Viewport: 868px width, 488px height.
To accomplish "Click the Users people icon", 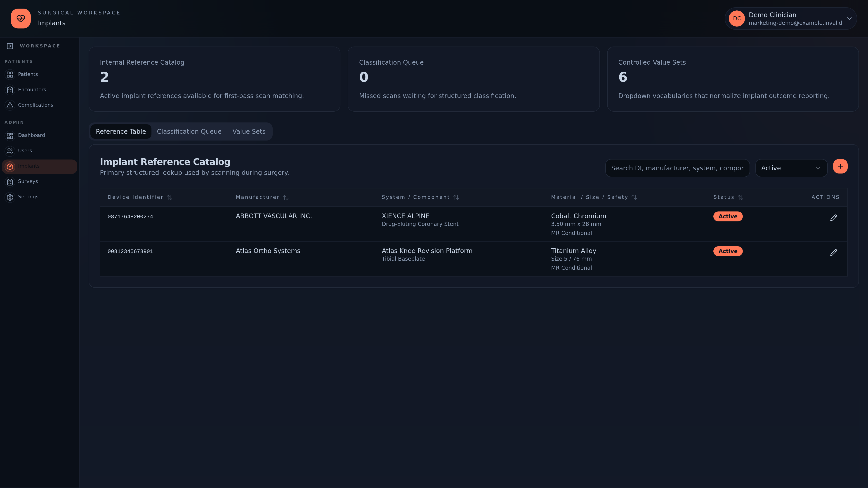I will (x=10, y=151).
